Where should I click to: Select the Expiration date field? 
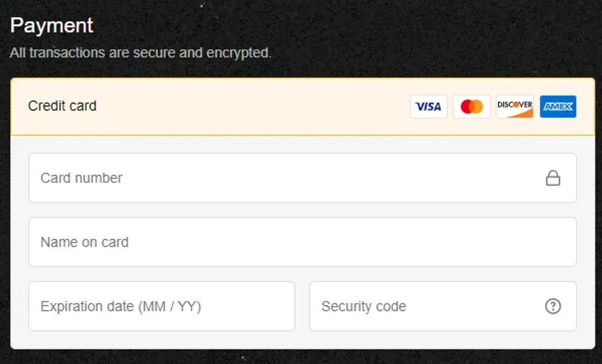pyautogui.click(x=161, y=306)
